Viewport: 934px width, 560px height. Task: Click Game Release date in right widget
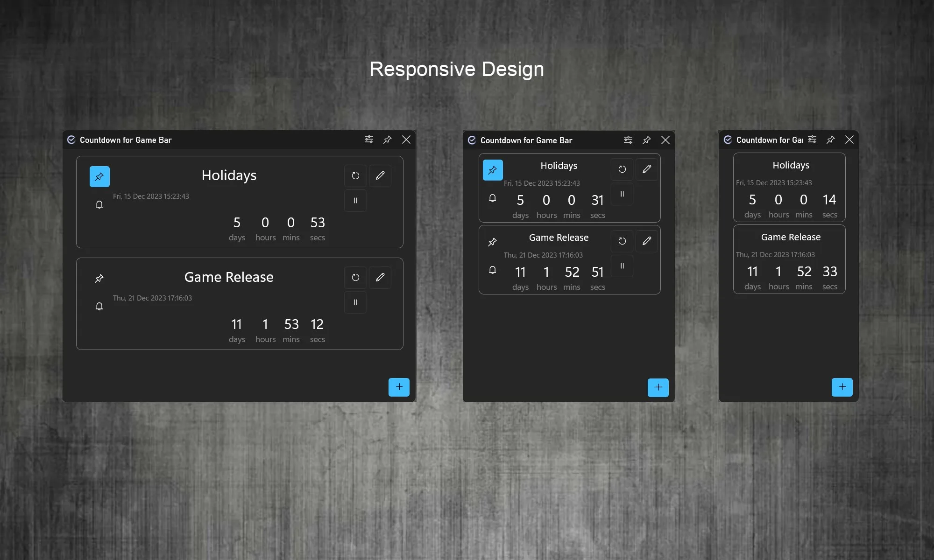pos(775,255)
